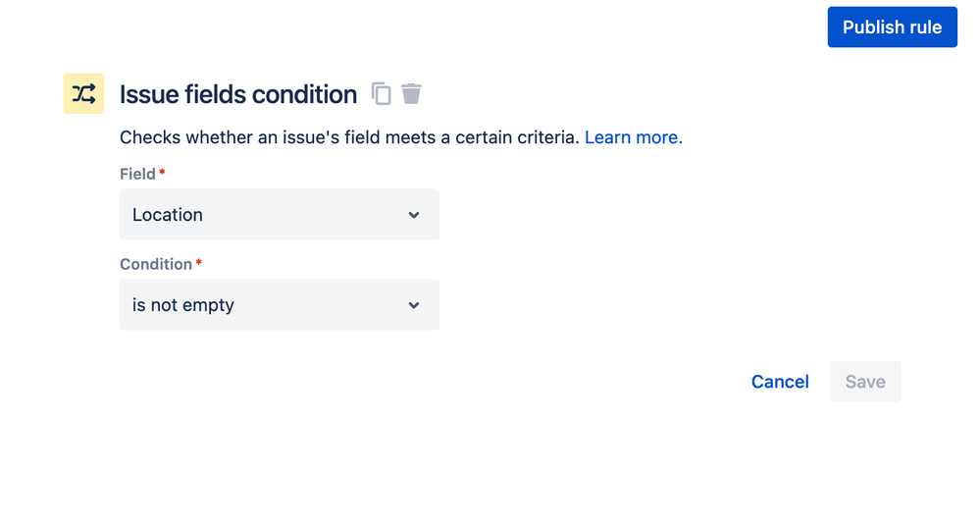Click the "is not empty" value text

coord(183,305)
